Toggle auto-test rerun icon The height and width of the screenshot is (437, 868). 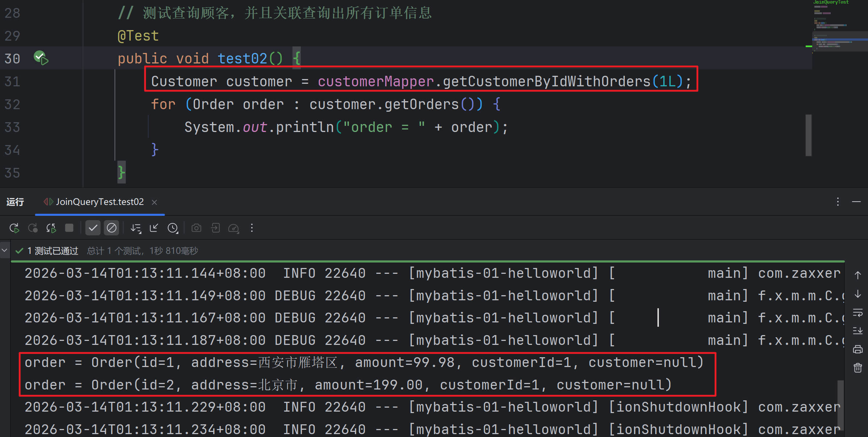point(51,228)
